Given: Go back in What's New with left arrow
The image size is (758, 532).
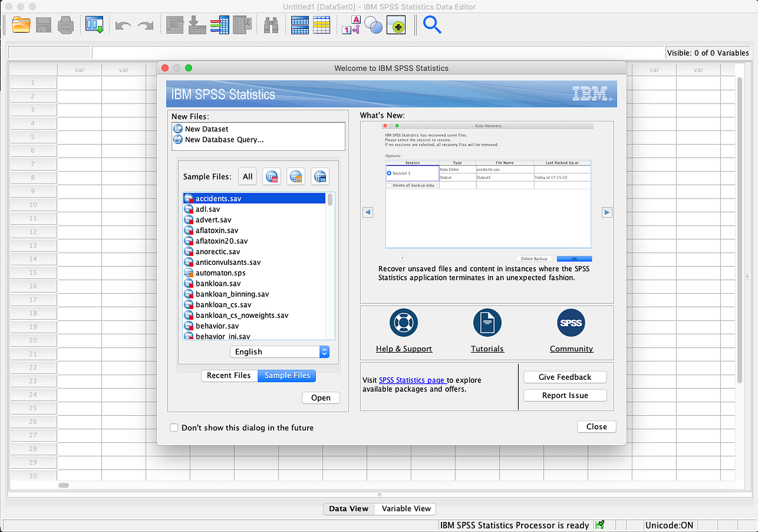Looking at the screenshot, I should click(368, 212).
